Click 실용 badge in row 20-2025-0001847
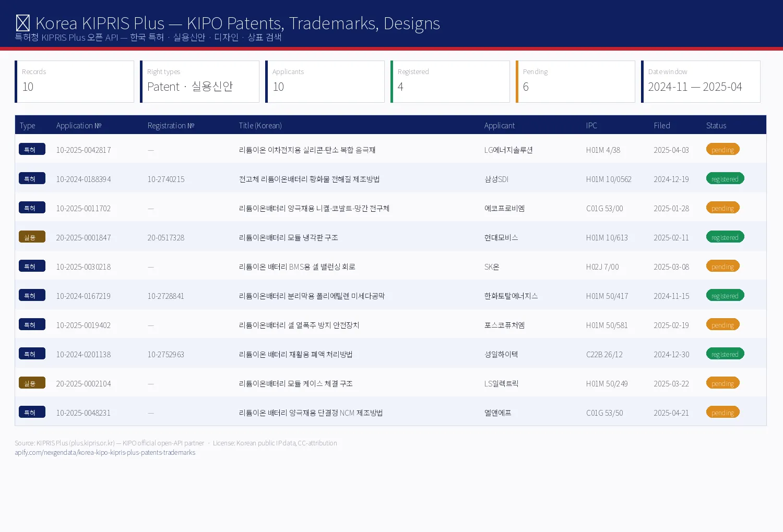The width and height of the screenshot is (783, 532). [x=32, y=237]
